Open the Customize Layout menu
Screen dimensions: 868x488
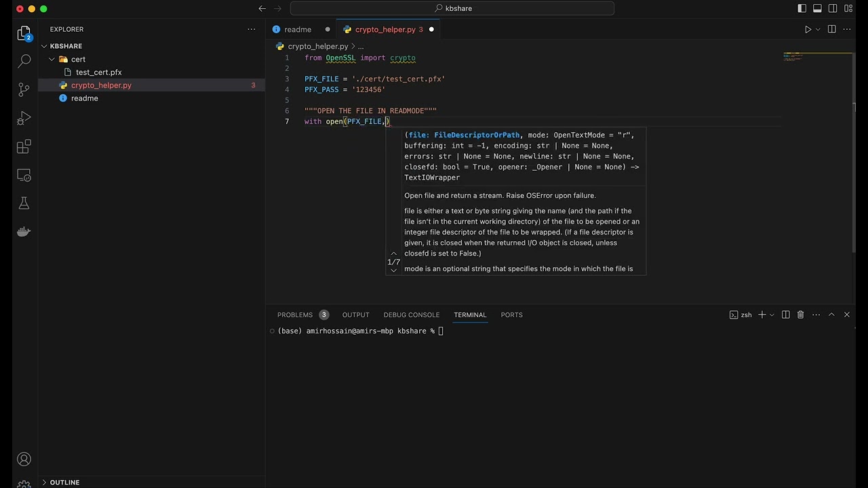click(x=849, y=8)
